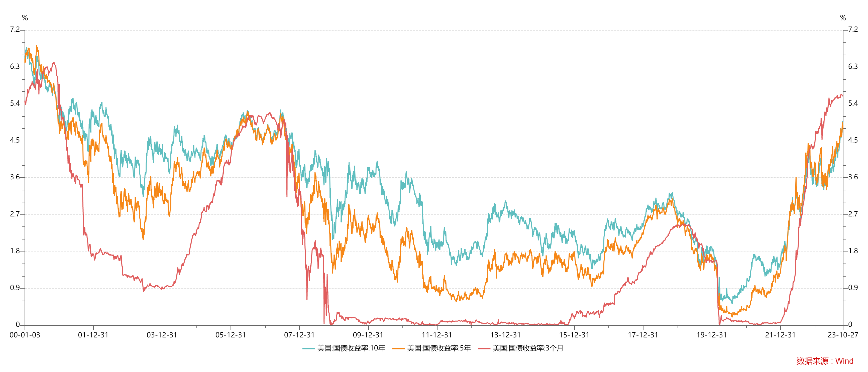Click the 4.5 label on right axis
868x372 pixels.
[853, 140]
